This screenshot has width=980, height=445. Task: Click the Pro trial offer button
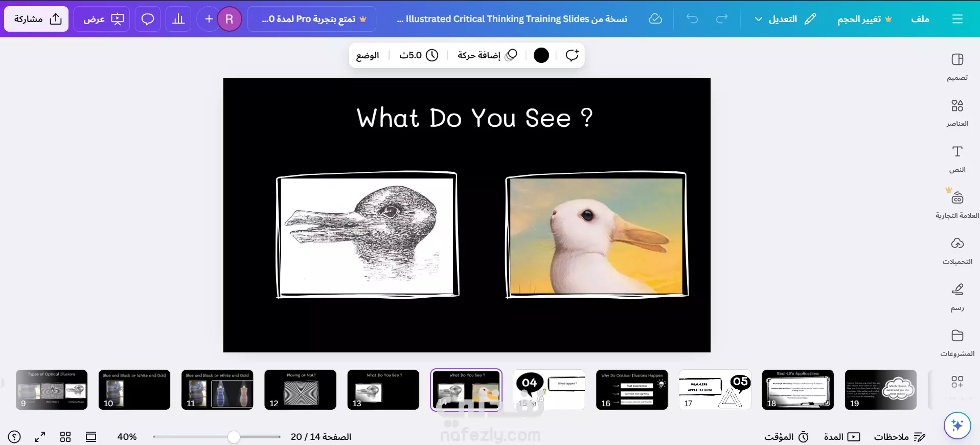(x=312, y=19)
